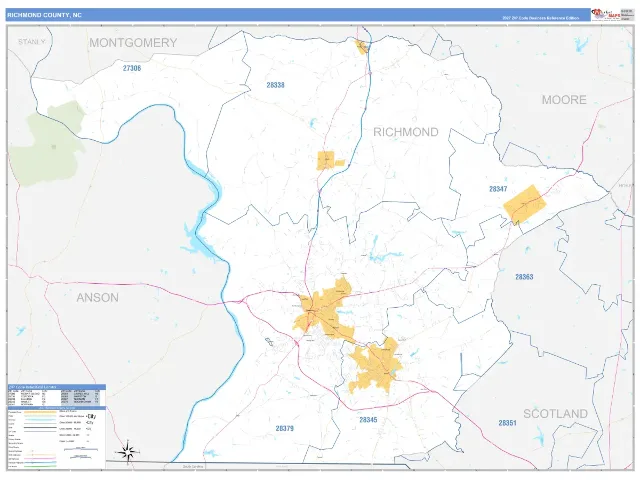Click ZIP code label 28351

(x=507, y=423)
